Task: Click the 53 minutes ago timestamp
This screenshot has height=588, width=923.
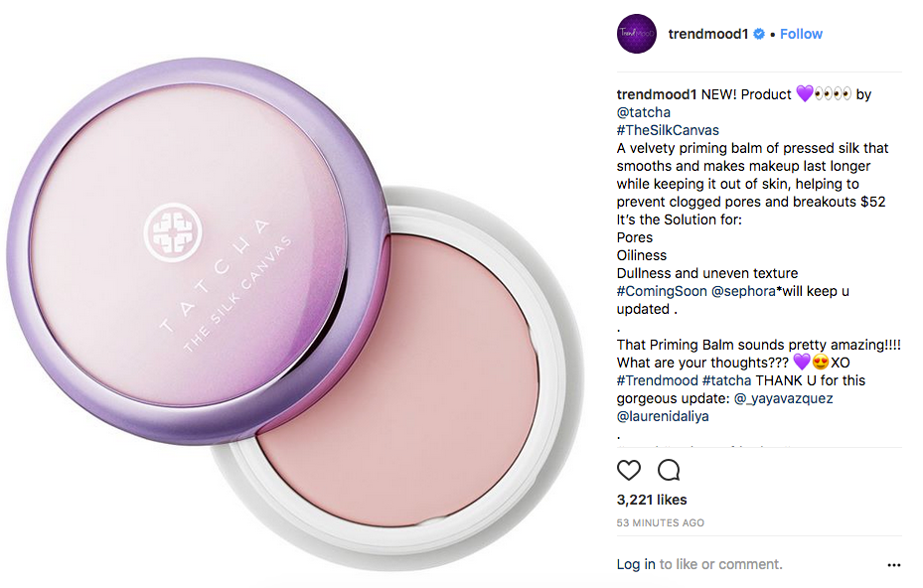Action: click(660, 522)
